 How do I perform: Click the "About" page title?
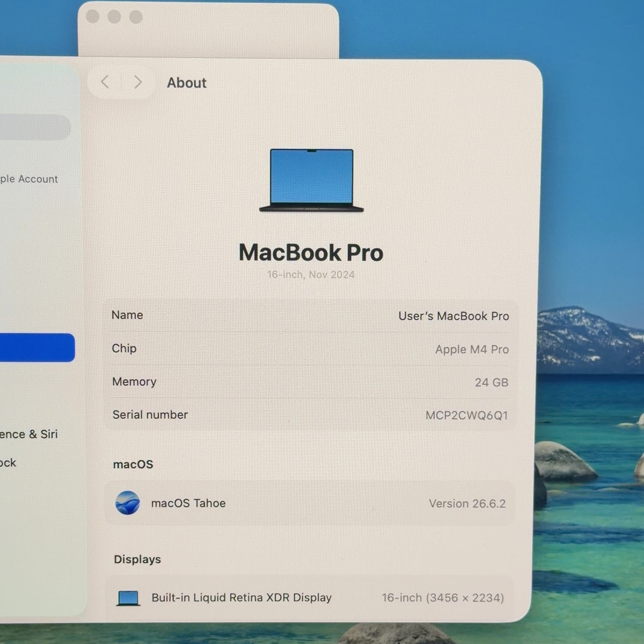[187, 83]
